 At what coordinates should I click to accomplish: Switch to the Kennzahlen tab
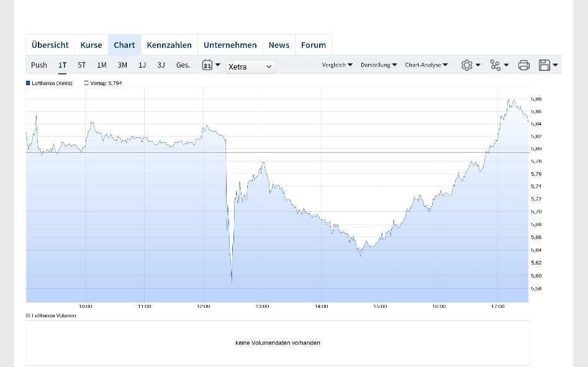(169, 45)
